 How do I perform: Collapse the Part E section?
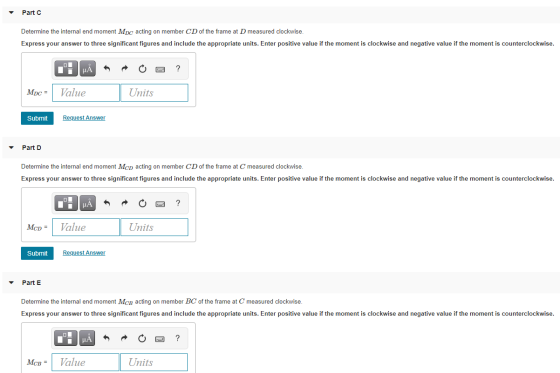[11, 283]
